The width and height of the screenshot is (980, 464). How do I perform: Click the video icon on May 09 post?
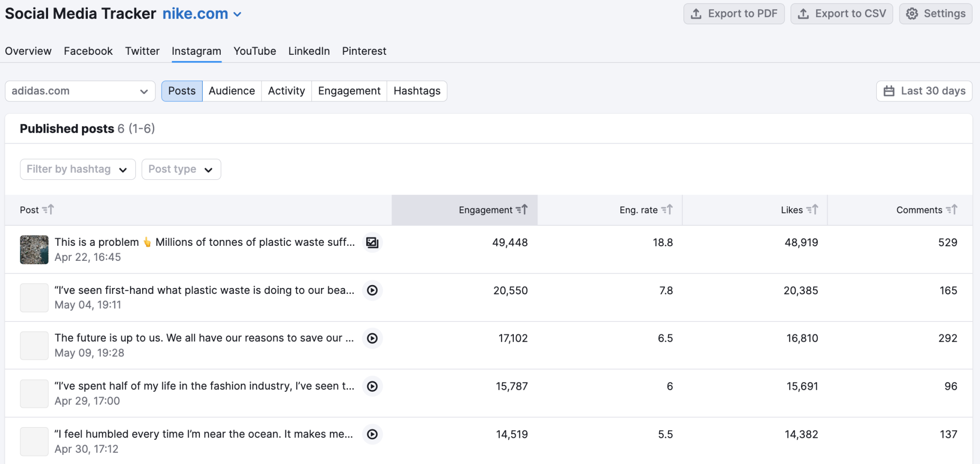click(x=372, y=338)
